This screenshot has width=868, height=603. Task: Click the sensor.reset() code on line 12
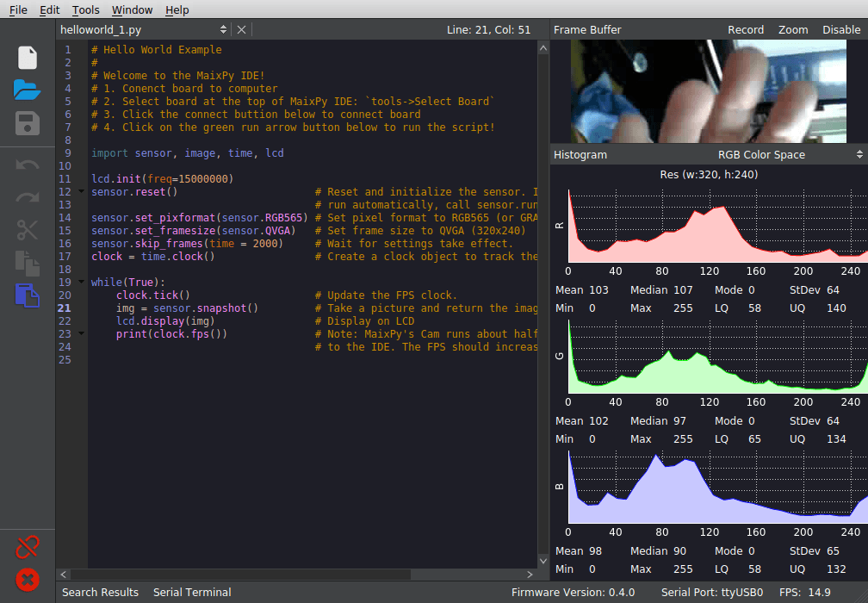point(134,191)
